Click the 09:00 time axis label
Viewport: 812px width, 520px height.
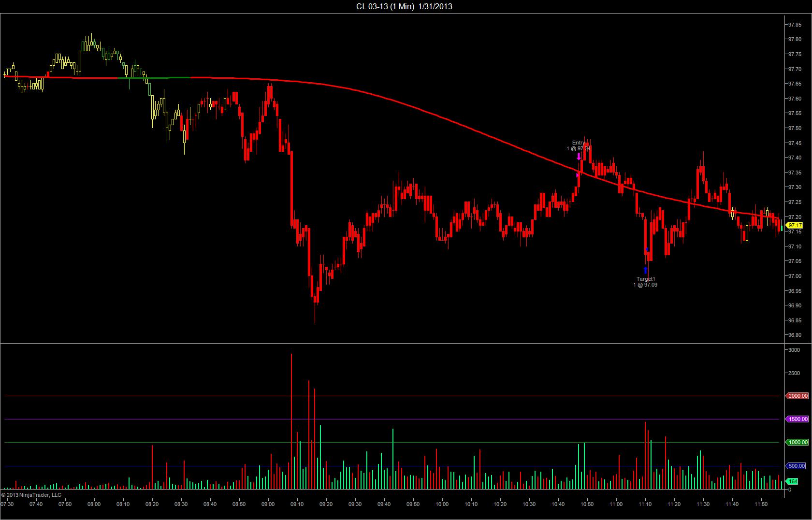tap(268, 504)
